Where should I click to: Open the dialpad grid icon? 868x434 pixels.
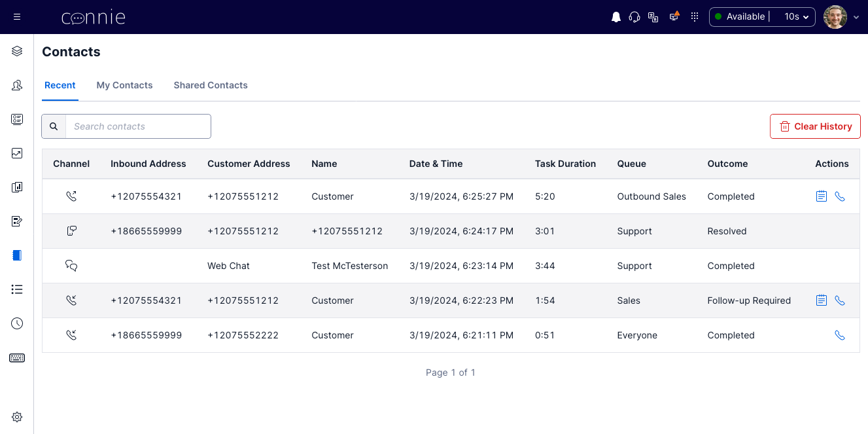click(x=695, y=17)
